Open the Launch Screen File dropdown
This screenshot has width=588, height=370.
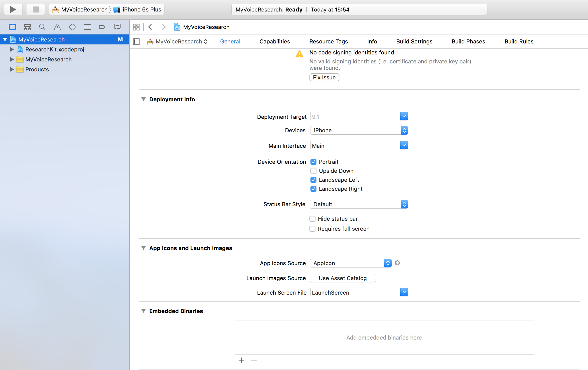[404, 292]
